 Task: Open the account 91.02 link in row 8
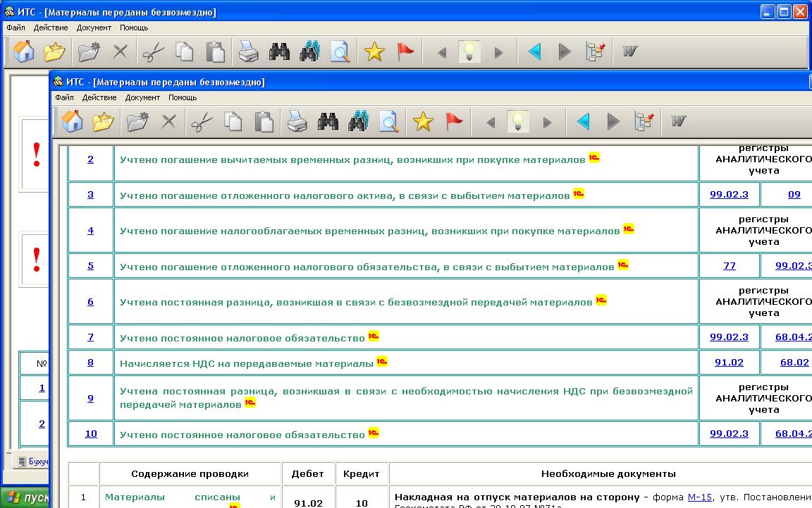(x=729, y=363)
